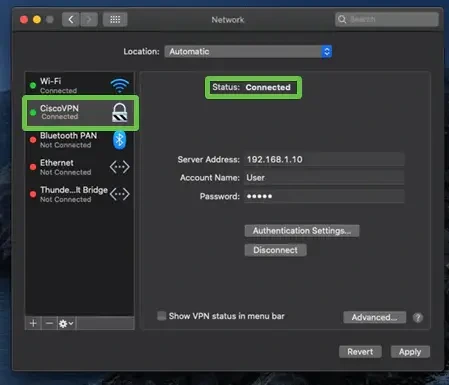The height and width of the screenshot is (385, 449).
Task: Go back with the left chevron button
Action: tap(71, 20)
